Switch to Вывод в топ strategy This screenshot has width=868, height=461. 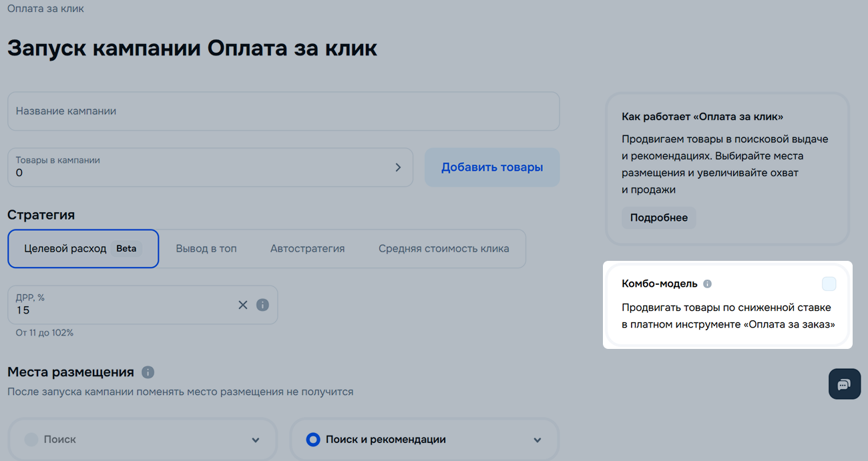(x=206, y=249)
